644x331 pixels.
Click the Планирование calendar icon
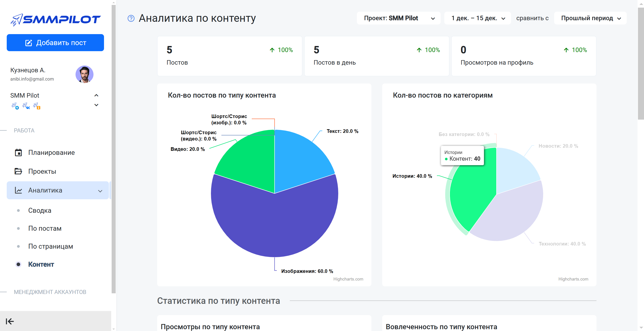pyautogui.click(x=18, y=152)
